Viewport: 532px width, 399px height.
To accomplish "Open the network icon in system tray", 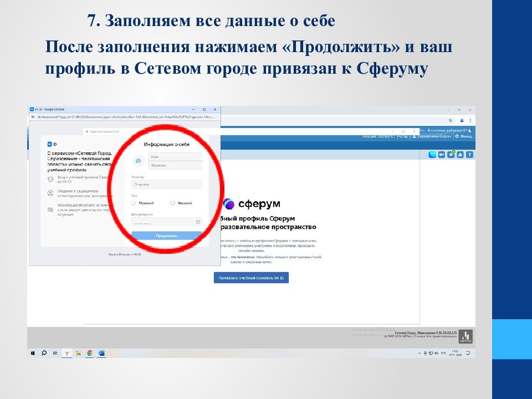I will [431, 353].
